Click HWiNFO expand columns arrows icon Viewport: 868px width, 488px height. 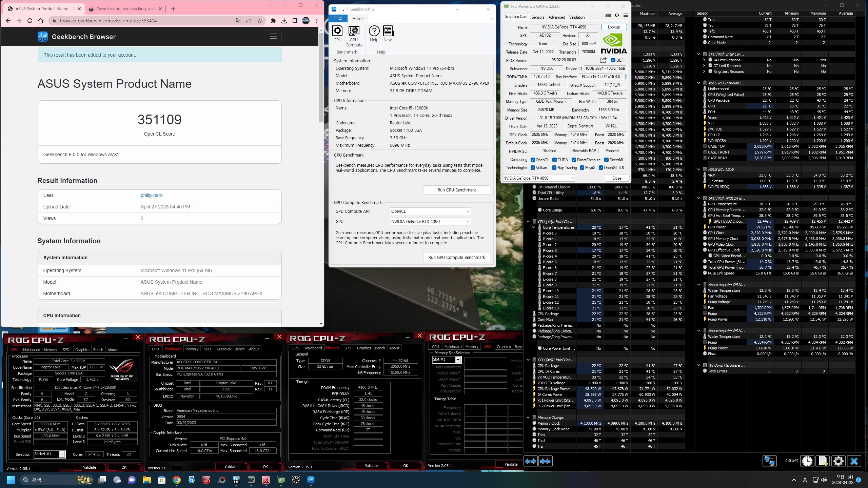(x=531, y=461)
